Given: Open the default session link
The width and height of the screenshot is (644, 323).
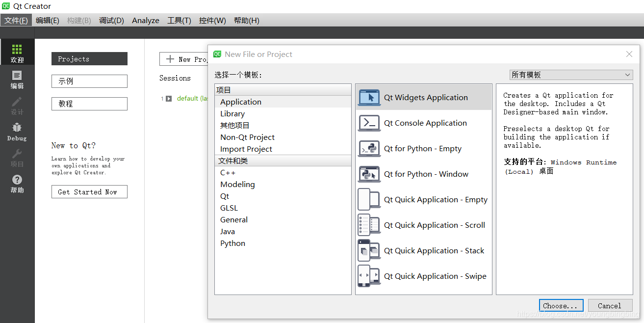Looking at the screenshot, I should click(x=193, y=99).
